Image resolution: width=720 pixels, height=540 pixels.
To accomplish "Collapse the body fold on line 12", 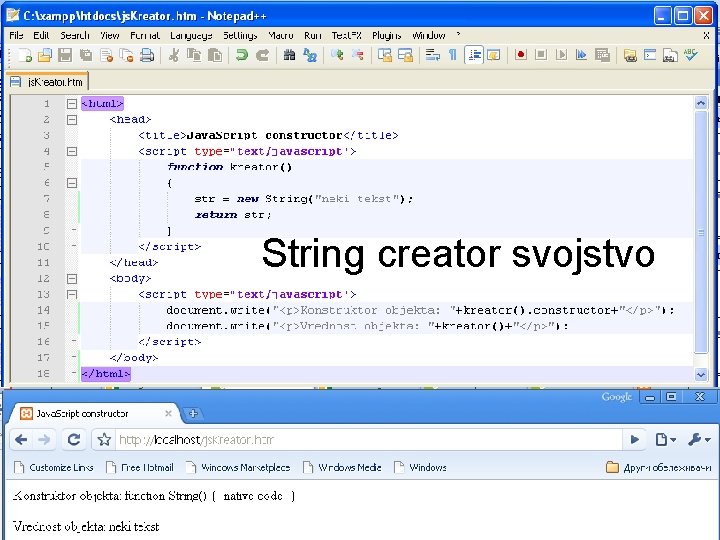I will coord(72,279).
